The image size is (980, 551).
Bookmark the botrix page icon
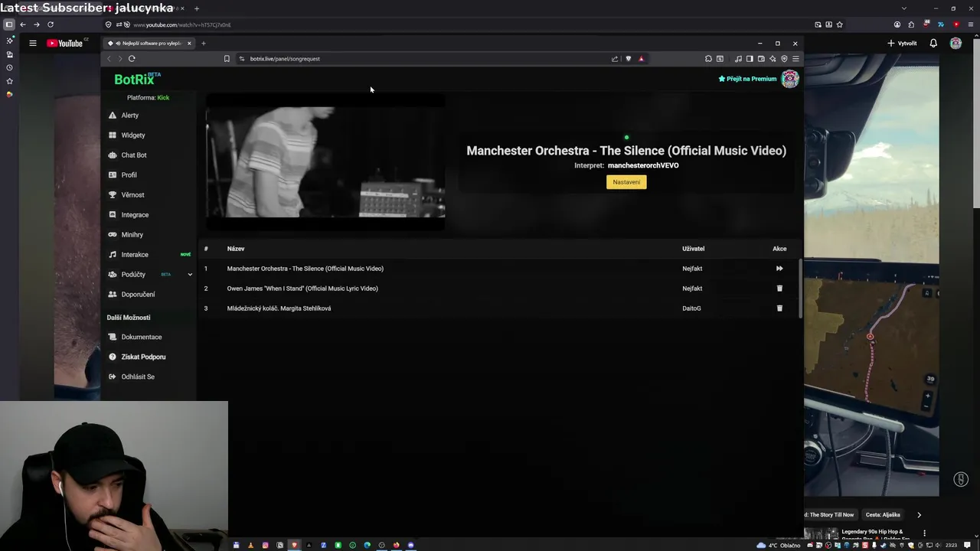click(227, 59)
